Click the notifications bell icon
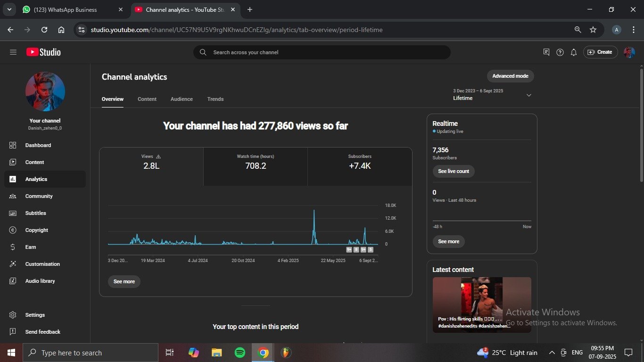The width and height of the screenshot is (644, 362). click(573, 52)
